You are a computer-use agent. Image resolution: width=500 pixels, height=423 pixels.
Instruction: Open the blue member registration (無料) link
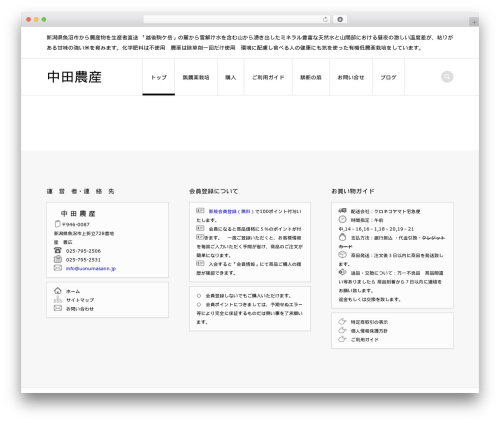point(231,211)
